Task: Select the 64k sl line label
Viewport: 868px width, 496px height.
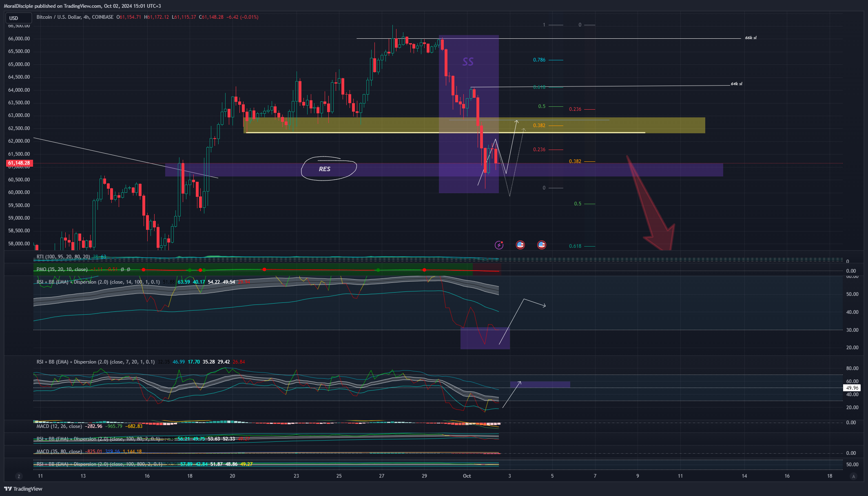Action: pos(736,84)
